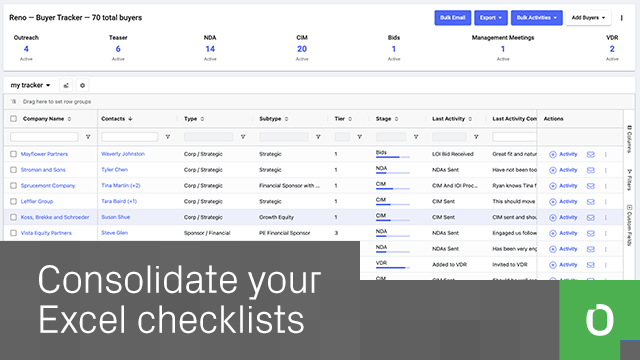Check the Mayflower Partners row checkbox
This screenshot has width=640, height=360.
tap(13, 154)
